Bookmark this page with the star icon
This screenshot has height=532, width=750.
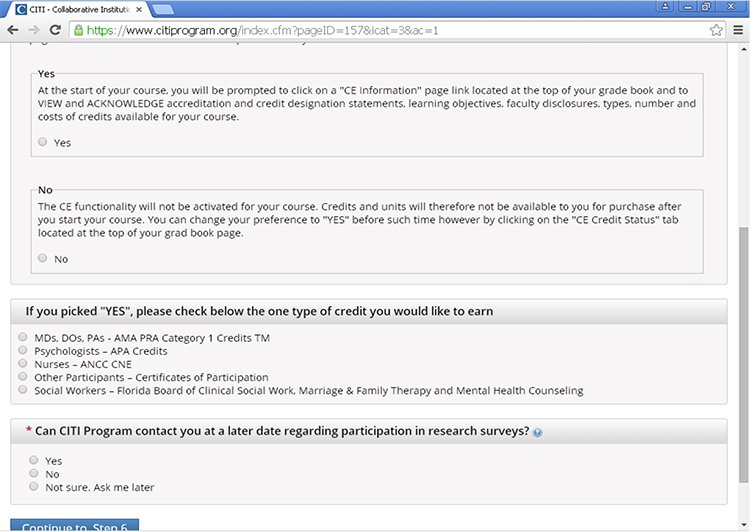coord(716,30)
